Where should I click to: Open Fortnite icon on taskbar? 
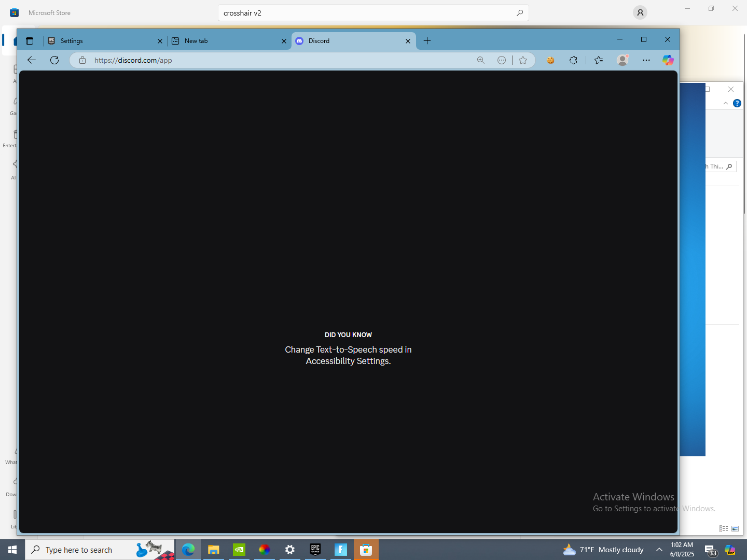[x=341, y=550]
